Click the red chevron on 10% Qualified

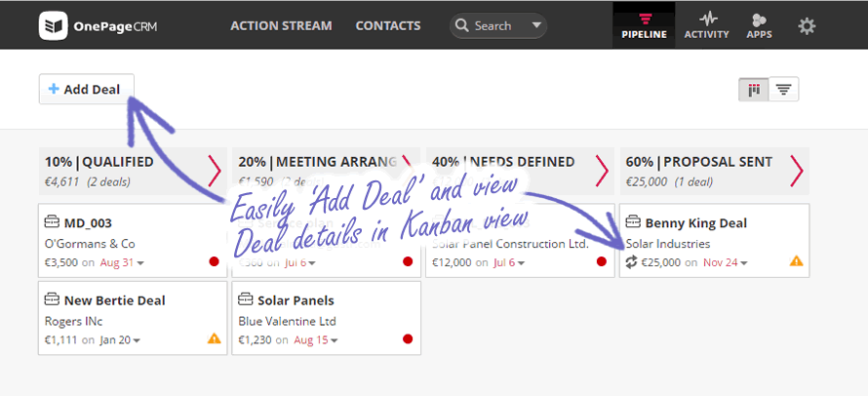tap(215, 171)
